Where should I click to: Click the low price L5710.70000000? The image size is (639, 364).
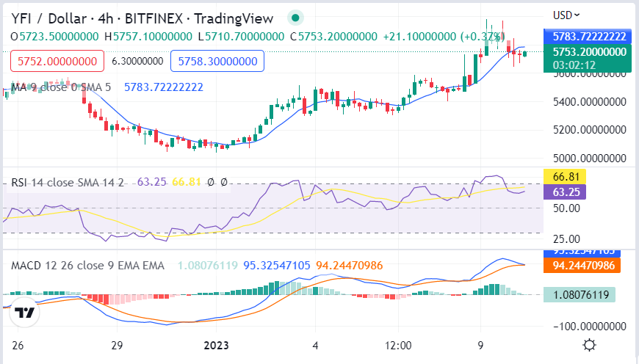pos(241,37)
